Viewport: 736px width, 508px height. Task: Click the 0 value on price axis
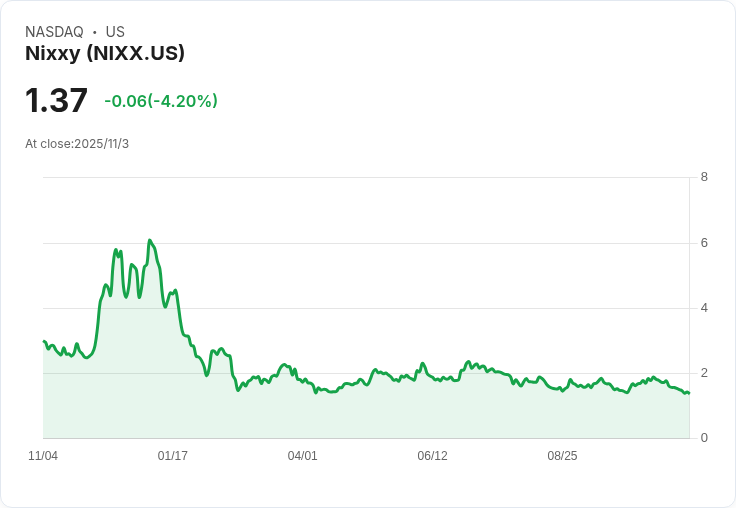coord(704,438)
